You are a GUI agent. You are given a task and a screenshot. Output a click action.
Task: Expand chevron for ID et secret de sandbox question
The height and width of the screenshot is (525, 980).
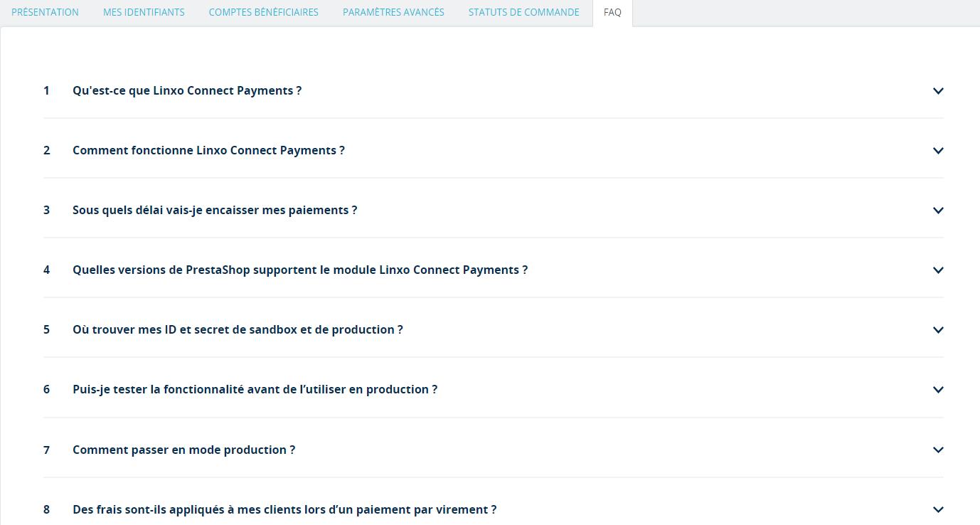[x=938, y=330]
